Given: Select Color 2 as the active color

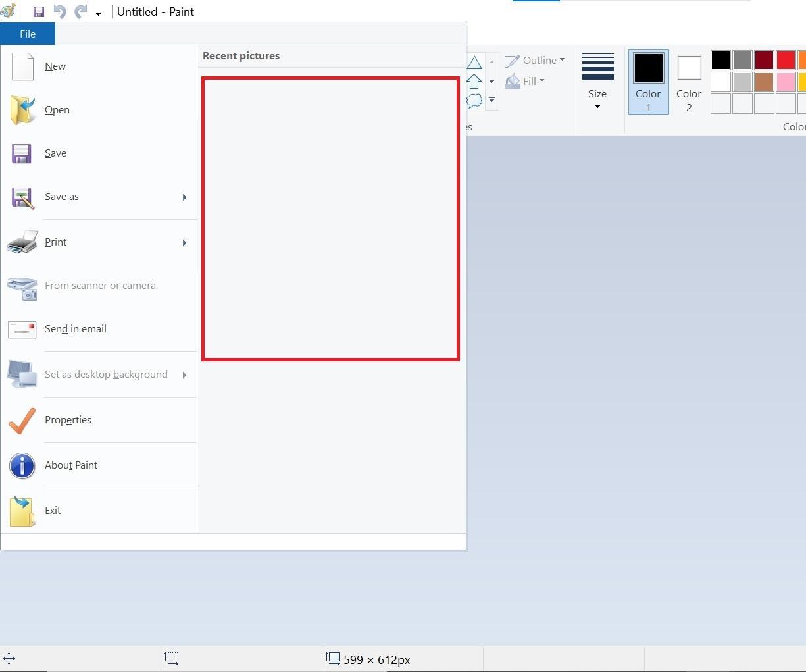Looking at the screenshot, I should point(689,80).
